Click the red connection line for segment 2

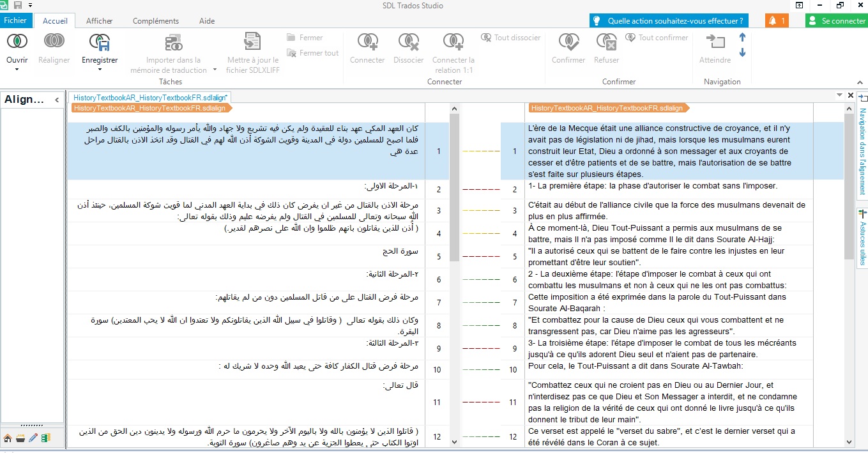click(481, 190)
